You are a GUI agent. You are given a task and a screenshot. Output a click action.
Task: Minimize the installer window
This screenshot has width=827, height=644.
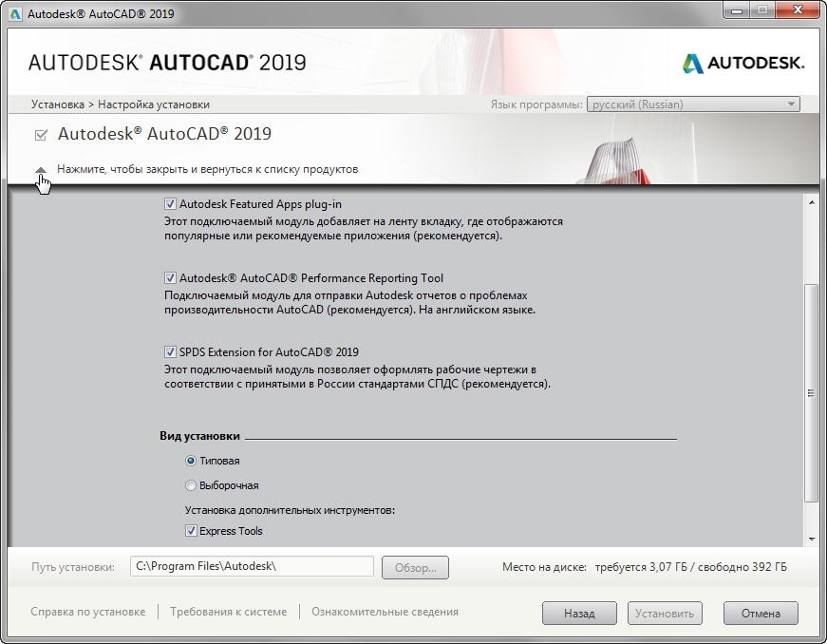738,10
